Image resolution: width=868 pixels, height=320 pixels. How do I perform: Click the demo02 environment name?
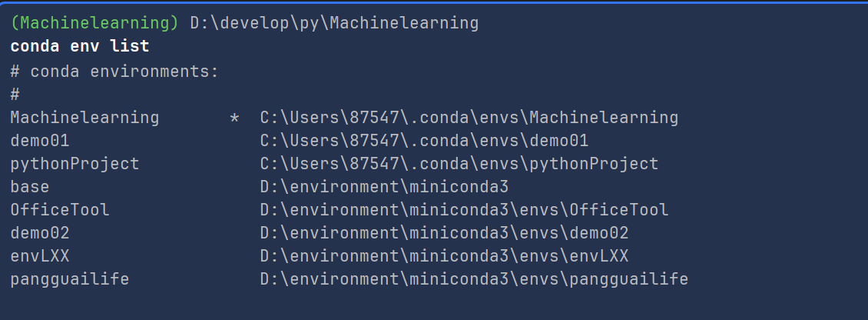click(x=40, y=233)
